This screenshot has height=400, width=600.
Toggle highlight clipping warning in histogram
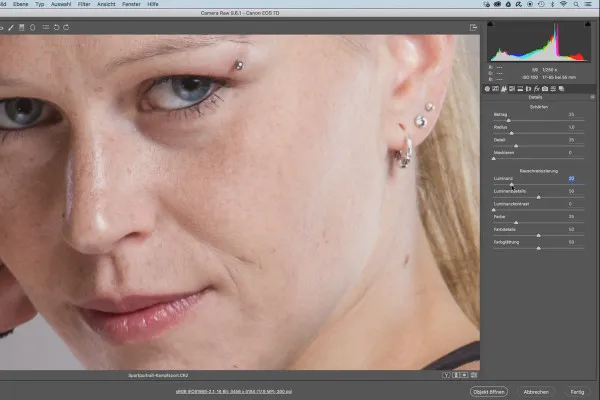[587, 24]
